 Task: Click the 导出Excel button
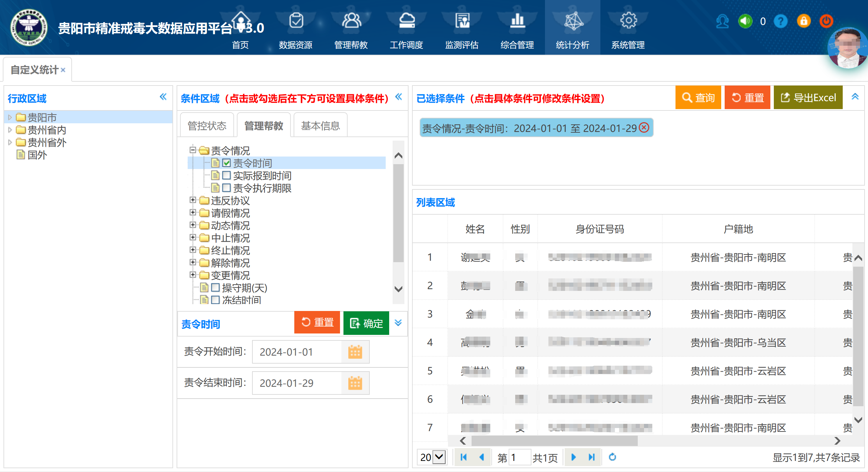click(x=808, y=98)
